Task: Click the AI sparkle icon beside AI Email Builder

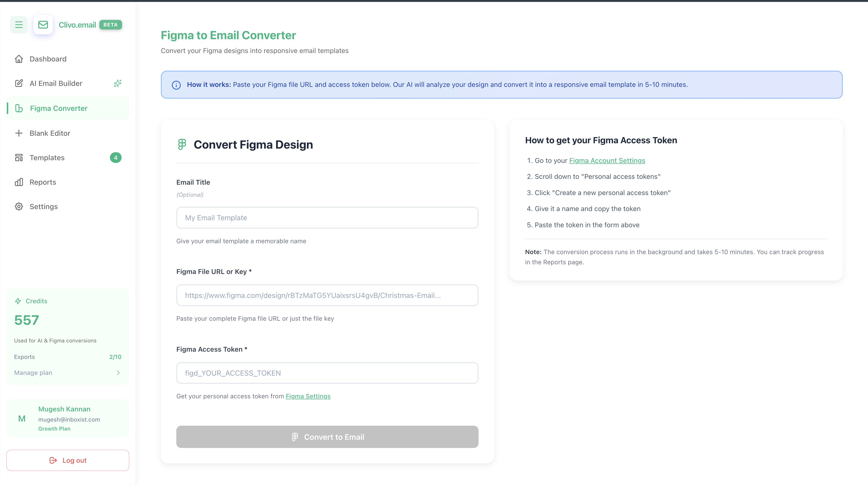Action: [118, 83]
